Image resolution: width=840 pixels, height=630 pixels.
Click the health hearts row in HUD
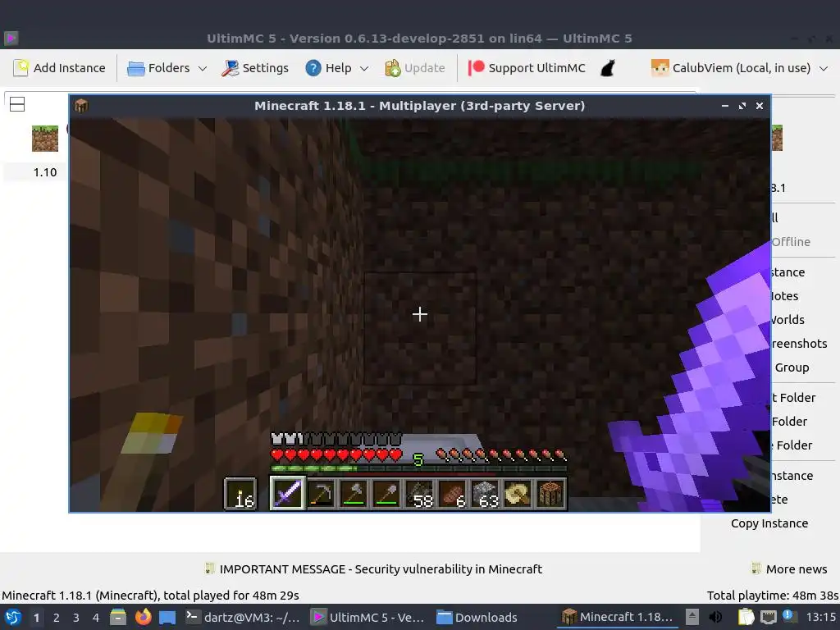pos(336,455)
